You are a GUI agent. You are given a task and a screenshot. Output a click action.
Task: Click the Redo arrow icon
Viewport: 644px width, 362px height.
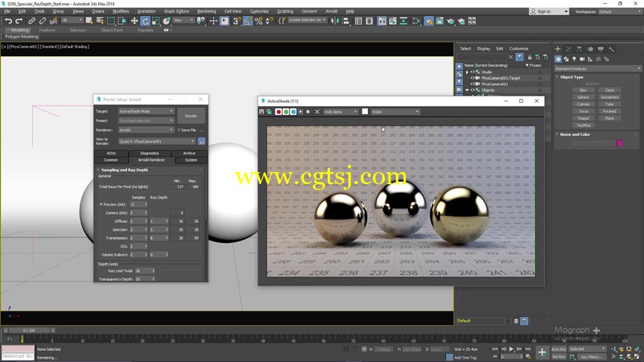click(x=19, y=21)
